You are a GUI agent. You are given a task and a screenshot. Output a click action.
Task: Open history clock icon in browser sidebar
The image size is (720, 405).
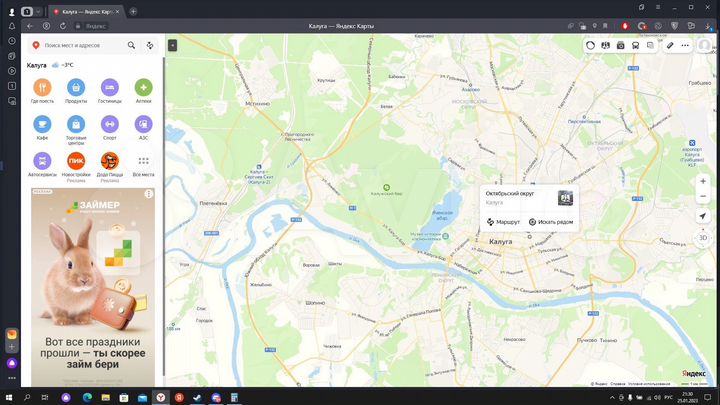(12, 41)
